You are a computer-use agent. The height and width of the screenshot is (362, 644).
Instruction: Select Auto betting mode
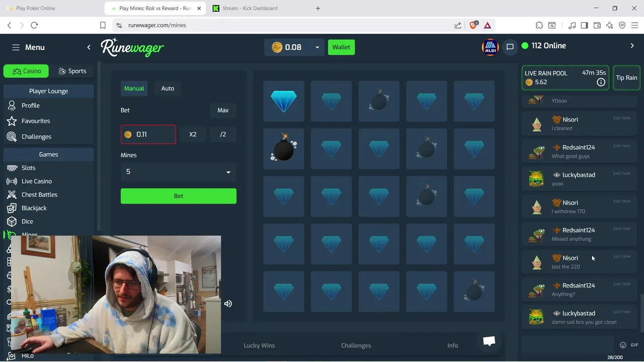point(168,88)
